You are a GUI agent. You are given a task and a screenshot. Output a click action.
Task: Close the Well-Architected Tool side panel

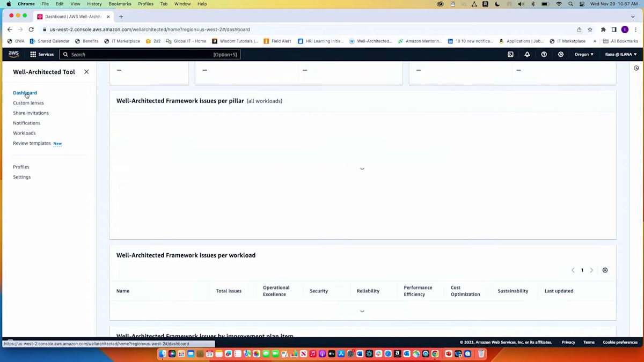(x=86, y=72)
